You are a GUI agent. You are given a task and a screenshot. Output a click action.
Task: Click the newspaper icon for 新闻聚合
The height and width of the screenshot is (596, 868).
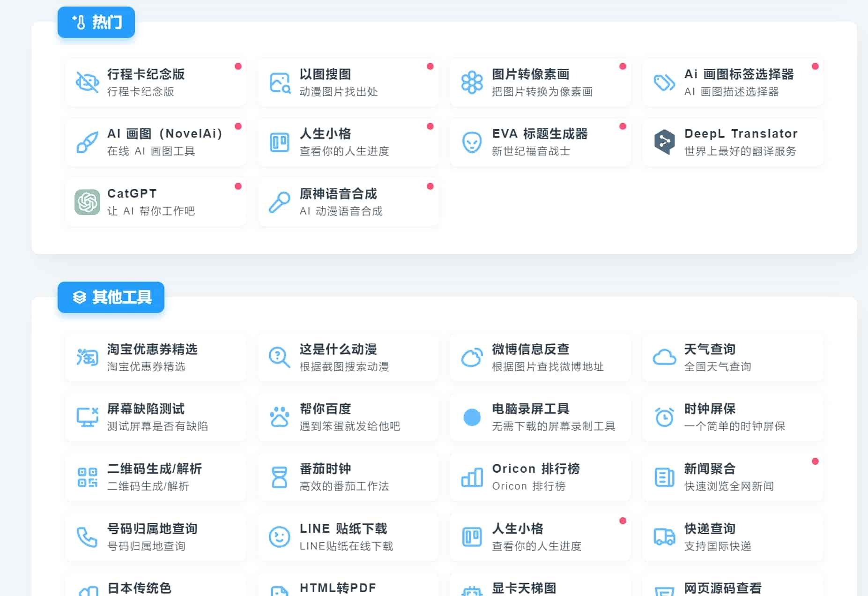[664, 477]
